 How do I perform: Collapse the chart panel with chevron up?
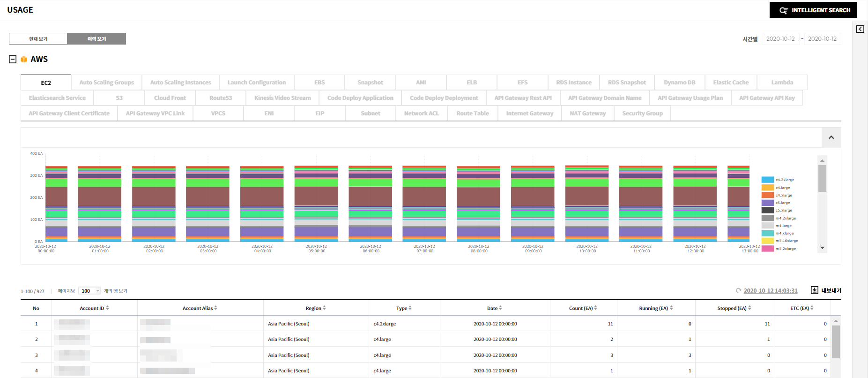click(x=831, y=137)
